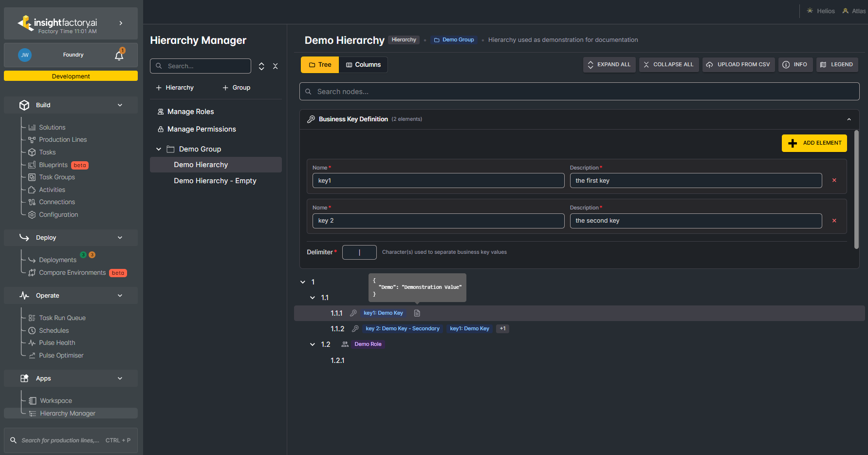
Task: Collapse the Business Key Definition section
Action: click(849, 119)
